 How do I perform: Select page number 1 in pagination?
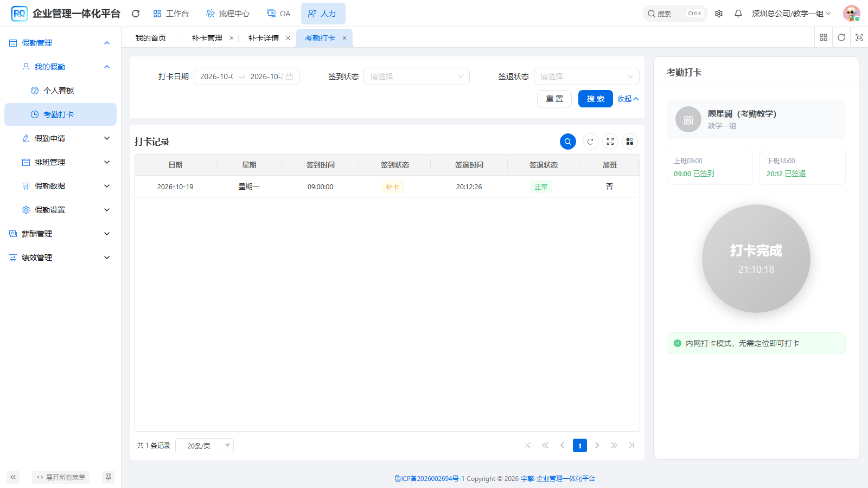click(x=580, y=446)
